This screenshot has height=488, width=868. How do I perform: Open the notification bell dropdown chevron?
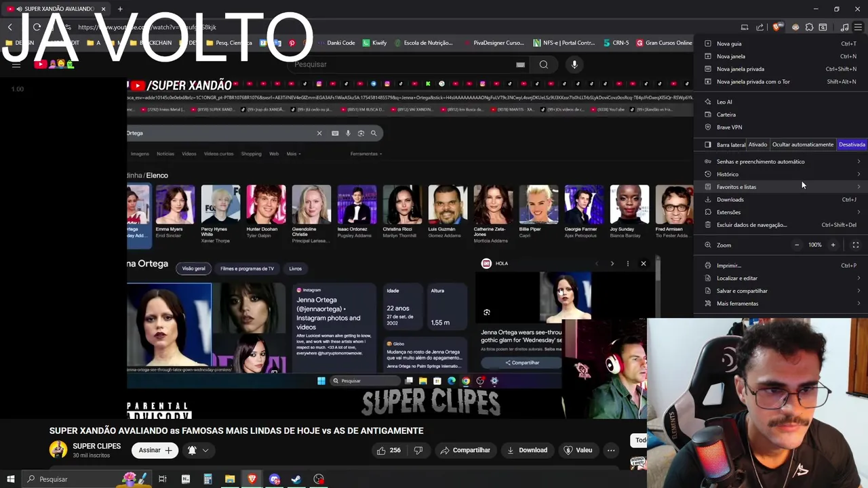205,450
